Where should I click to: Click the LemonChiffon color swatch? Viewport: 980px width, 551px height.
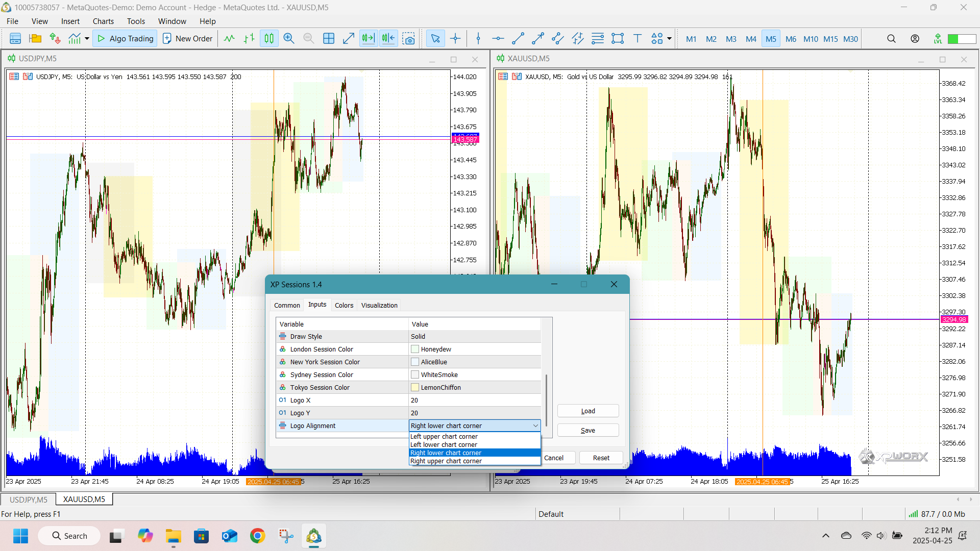coord(415,388)
